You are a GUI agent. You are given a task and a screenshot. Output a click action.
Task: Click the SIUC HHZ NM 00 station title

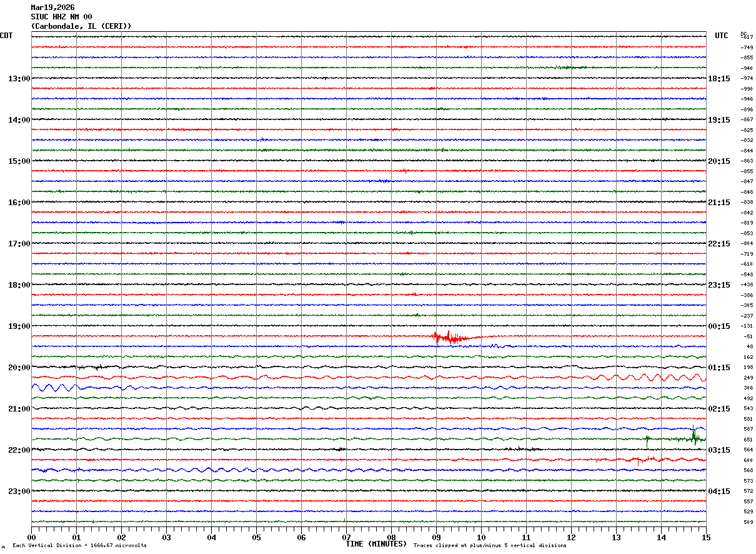61,17
